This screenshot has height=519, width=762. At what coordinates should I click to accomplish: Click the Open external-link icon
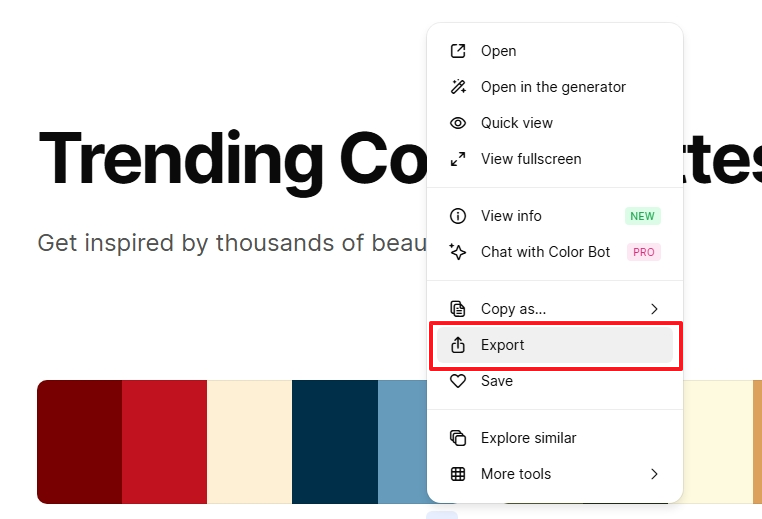[x=458, y=51]
